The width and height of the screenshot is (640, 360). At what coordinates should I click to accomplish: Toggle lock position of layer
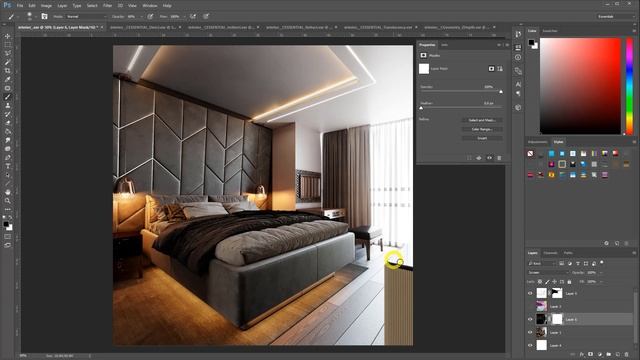(x=554, y=282)
